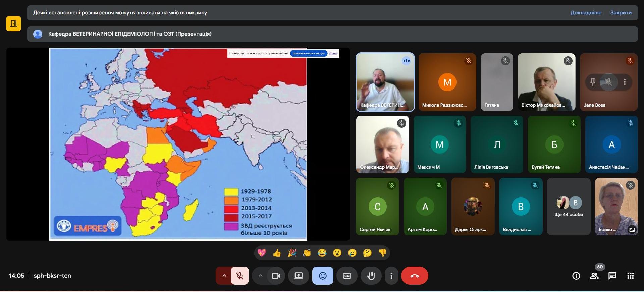Select Сергей Нычик participant tile
The width and height of the screenshot is (644, 292).
[x=377, y=207]
